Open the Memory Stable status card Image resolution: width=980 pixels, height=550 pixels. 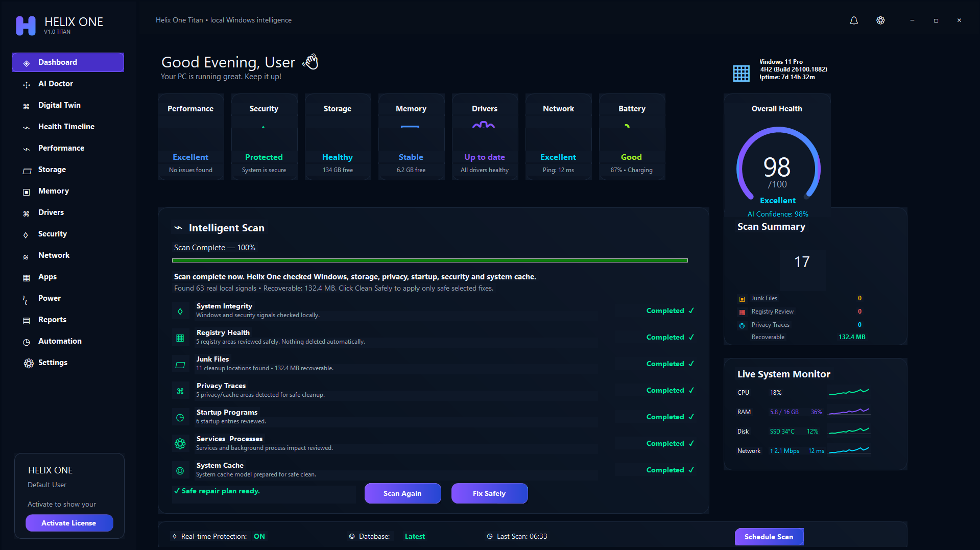click(x=411, y=137)
